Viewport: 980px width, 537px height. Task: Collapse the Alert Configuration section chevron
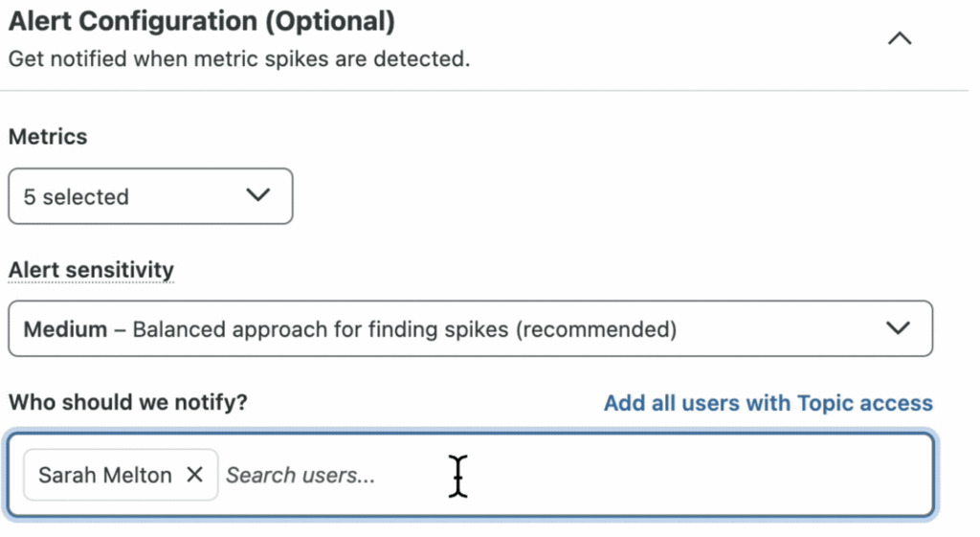(900, 39)
